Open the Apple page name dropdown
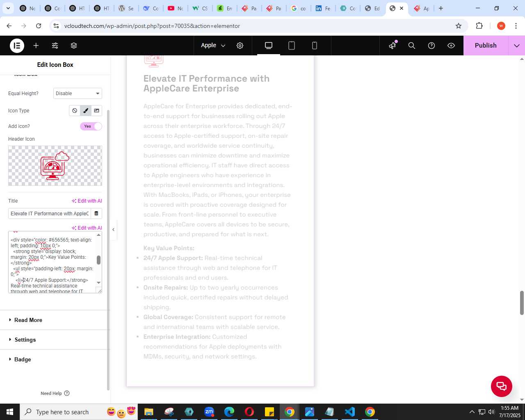525x420 pixels. pos(213,46)
